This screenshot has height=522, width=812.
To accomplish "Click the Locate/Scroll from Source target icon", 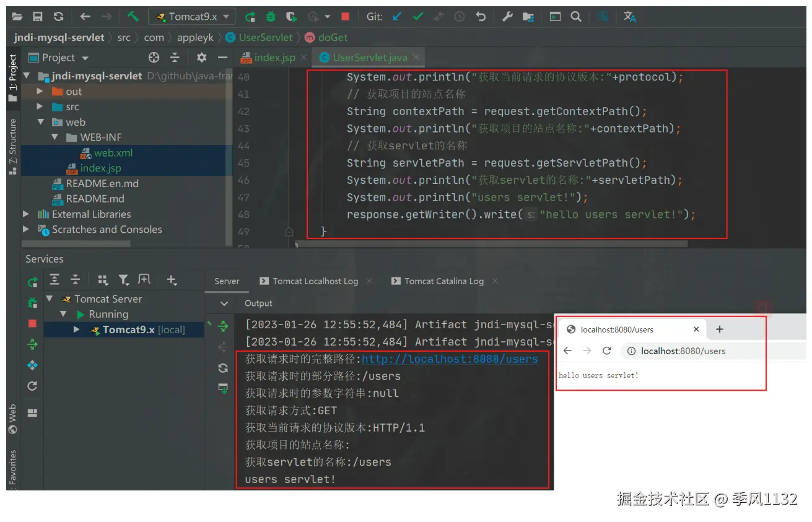I will click(154, 58).
